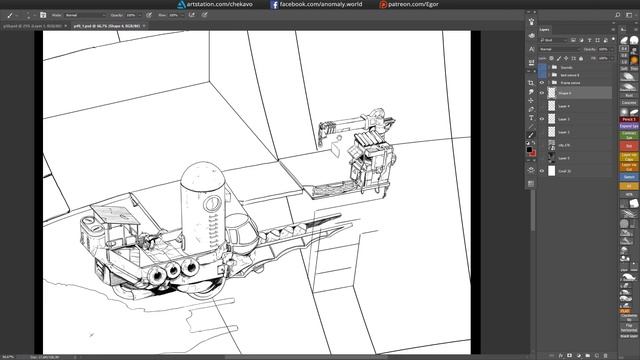Create a new layer icon
640x360 pixels.
coord(596,356)
